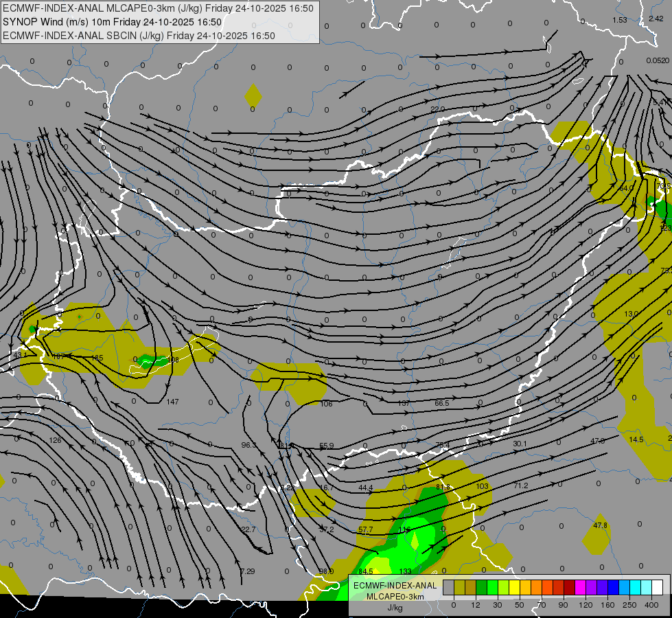Click the map value 47.8
Image resolution: width=672 pixels, height=618 pixels.
tap(600, 525)
